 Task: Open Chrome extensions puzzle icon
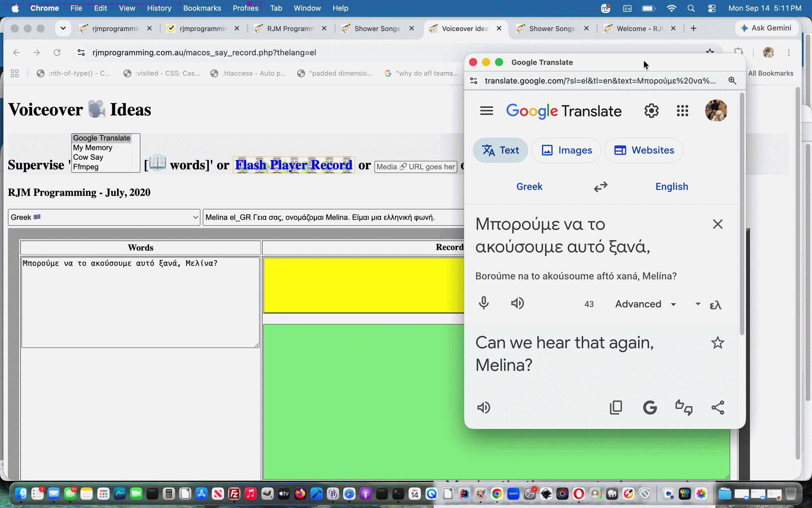[x=738, y=52]
